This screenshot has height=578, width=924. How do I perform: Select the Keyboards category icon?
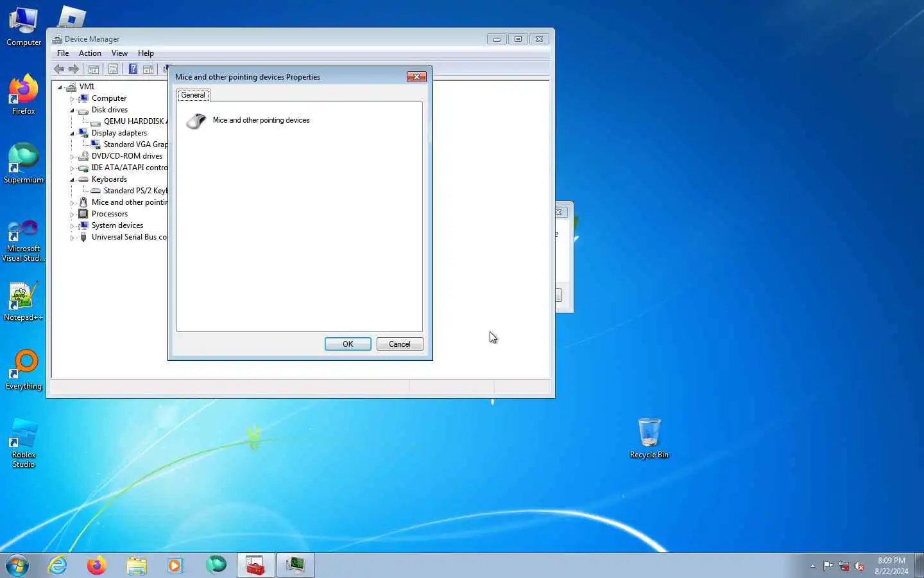[x=83, y=179]
